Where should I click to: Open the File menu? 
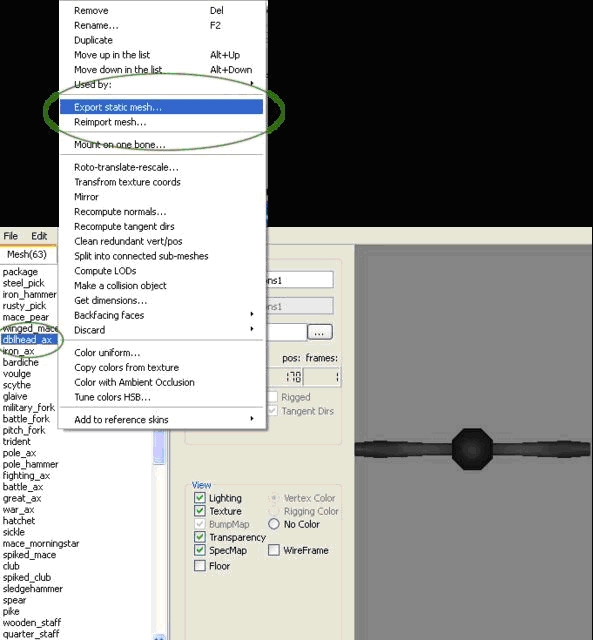pos(10,236)
